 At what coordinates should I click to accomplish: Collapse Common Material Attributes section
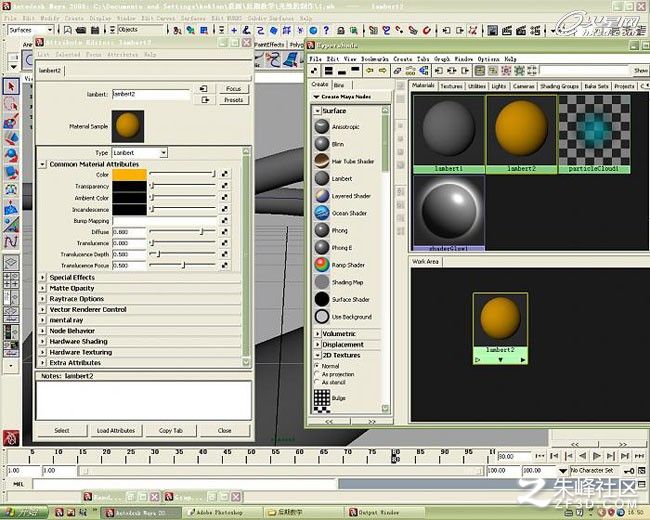[x=42, y=164]
